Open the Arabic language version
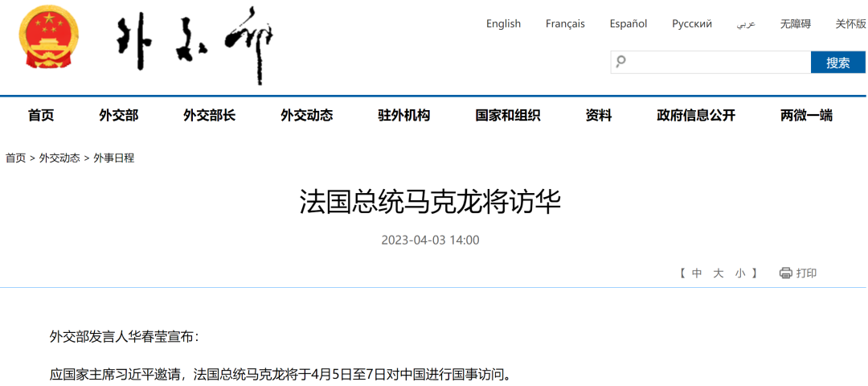868x386 pixels. (x=746, y=24)
